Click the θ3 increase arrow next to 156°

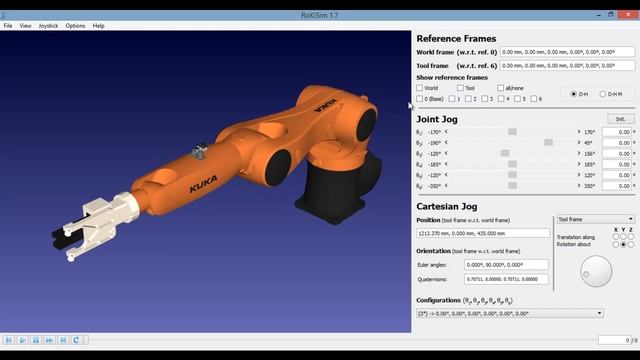tap(579, 153)
